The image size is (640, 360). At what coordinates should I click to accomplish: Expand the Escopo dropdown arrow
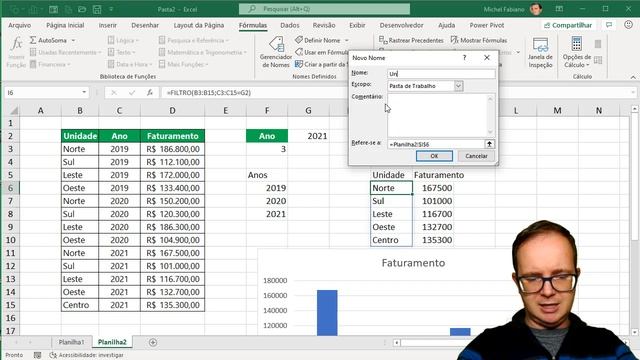pos(458,86)
